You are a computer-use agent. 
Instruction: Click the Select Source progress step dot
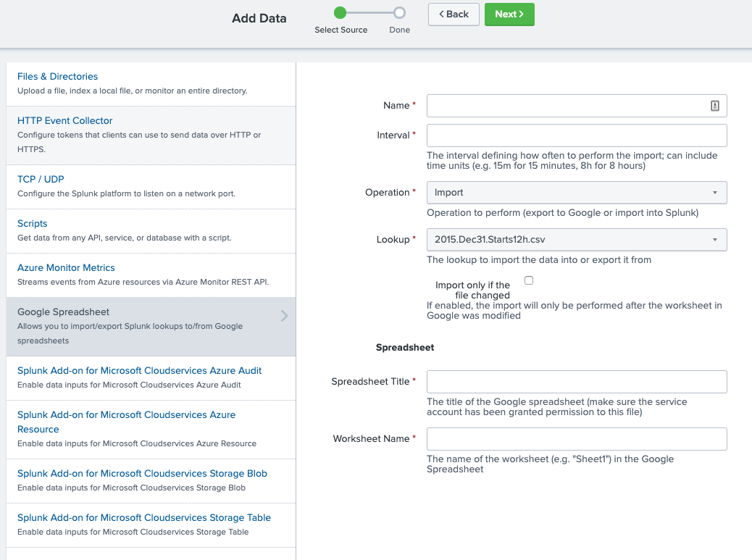pyautogui.click(x=340, y=12)
